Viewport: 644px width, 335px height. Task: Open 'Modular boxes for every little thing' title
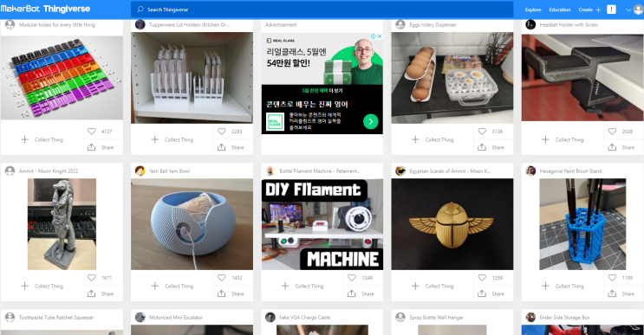[56, 24]
